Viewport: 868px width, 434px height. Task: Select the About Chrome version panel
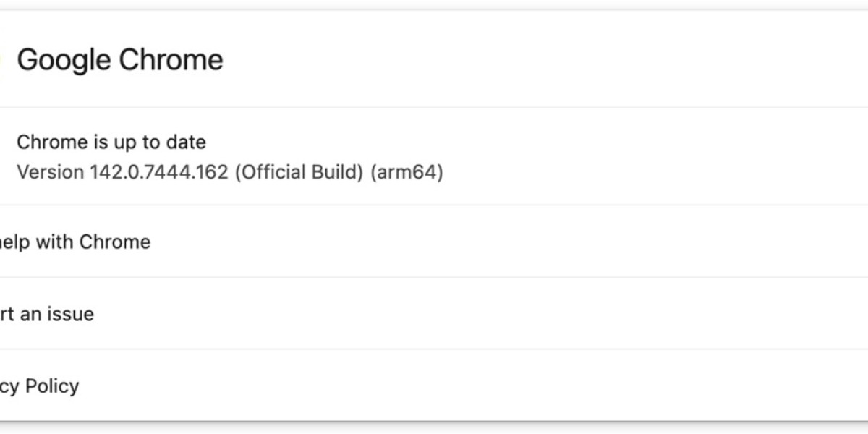[x=217, y=156]
